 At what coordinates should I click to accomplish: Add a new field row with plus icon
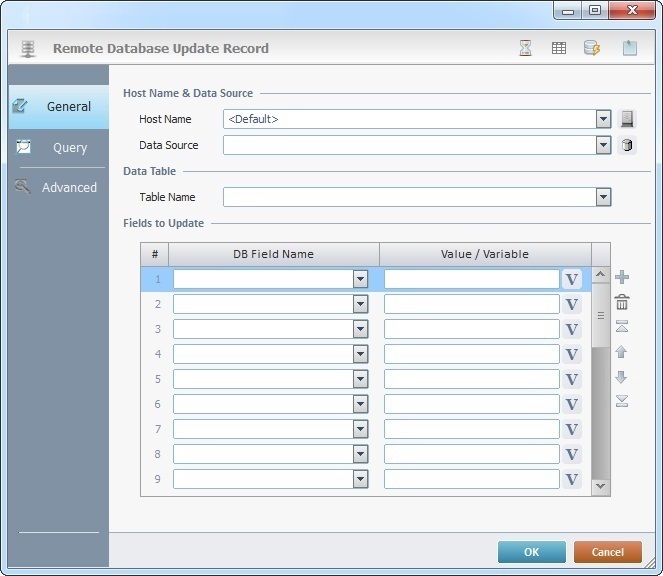(622, 277)
